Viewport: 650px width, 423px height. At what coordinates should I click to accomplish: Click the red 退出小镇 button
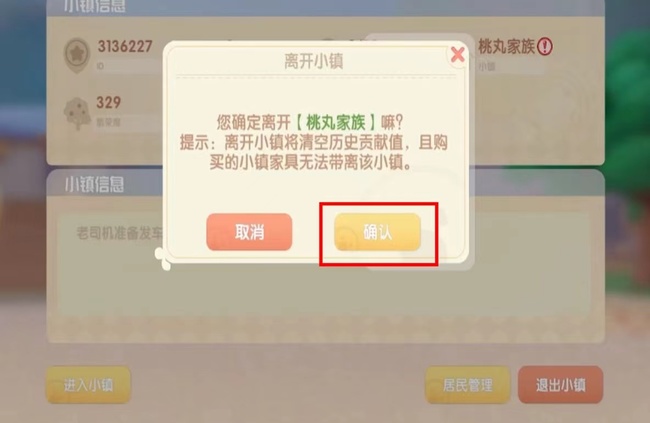coord(560,385)
